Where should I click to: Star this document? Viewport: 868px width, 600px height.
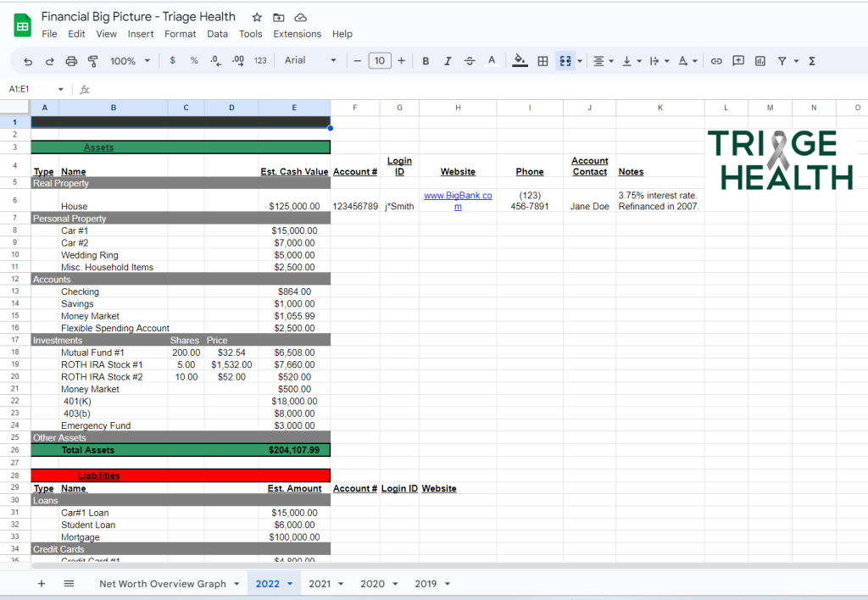click(x=257, y=17)
